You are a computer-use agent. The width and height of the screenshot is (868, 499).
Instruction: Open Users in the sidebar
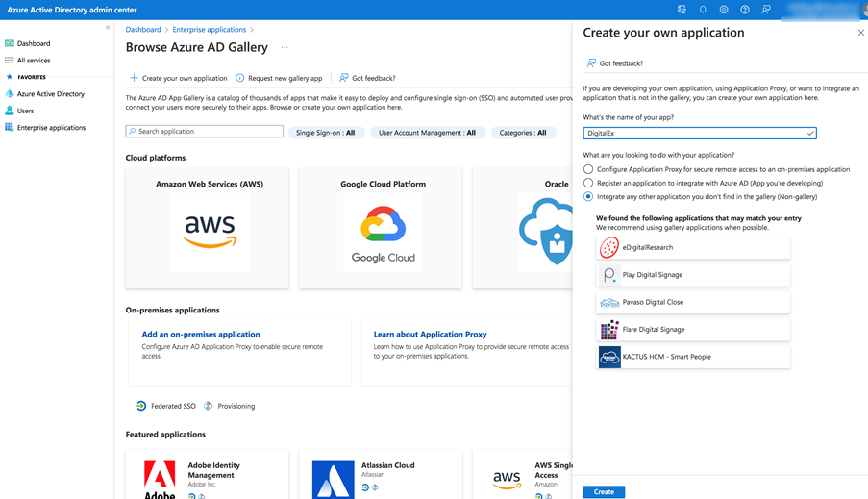coord(25,111)
